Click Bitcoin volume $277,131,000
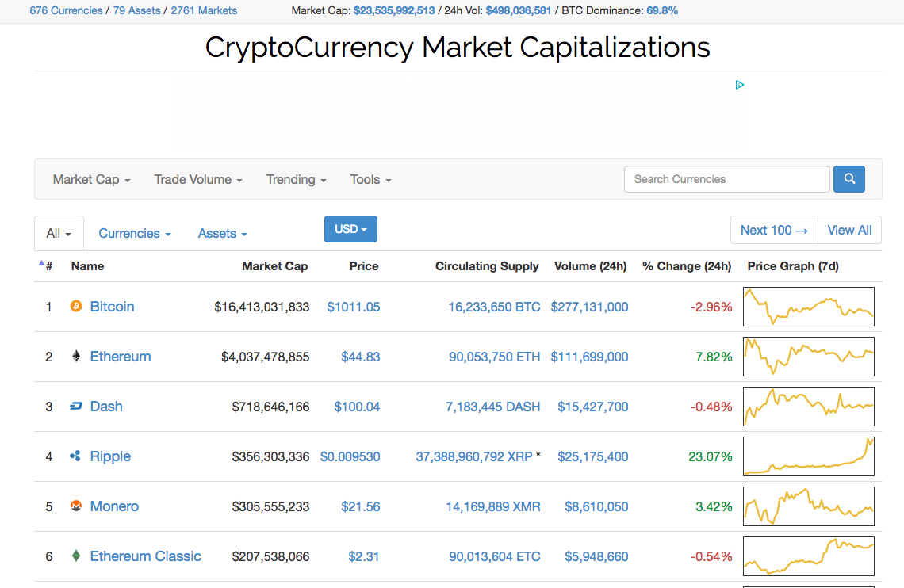This screenshot has width=904, height=588. click(x=589, y=307)
